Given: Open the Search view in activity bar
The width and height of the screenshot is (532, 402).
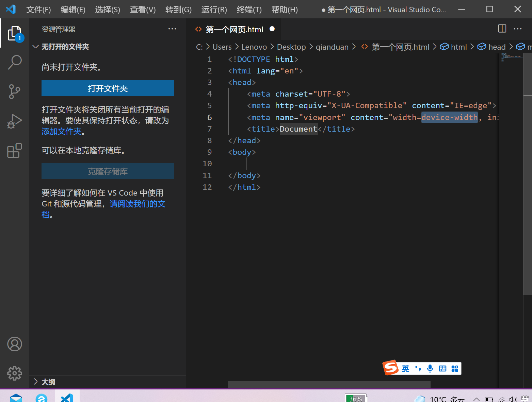Looking at the screenshot, I should click(15, 62).
